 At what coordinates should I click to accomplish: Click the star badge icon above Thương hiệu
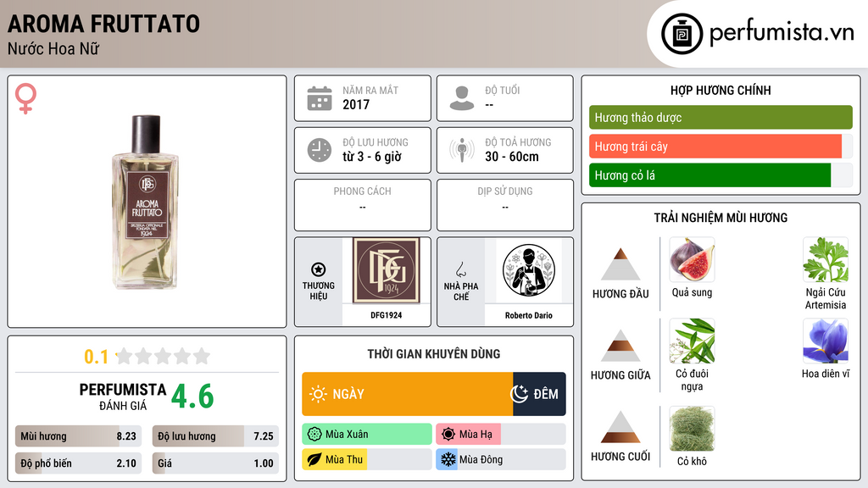319,269
